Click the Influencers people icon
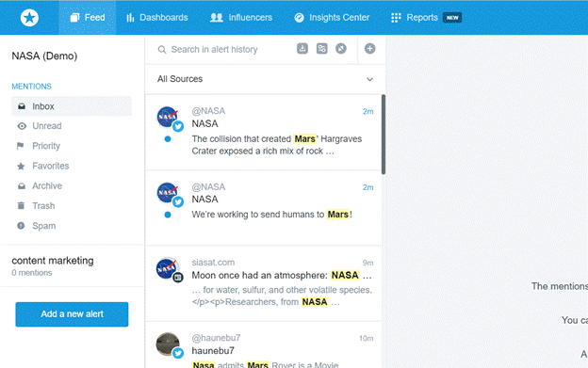588x368 pixels. click(217, 18)
